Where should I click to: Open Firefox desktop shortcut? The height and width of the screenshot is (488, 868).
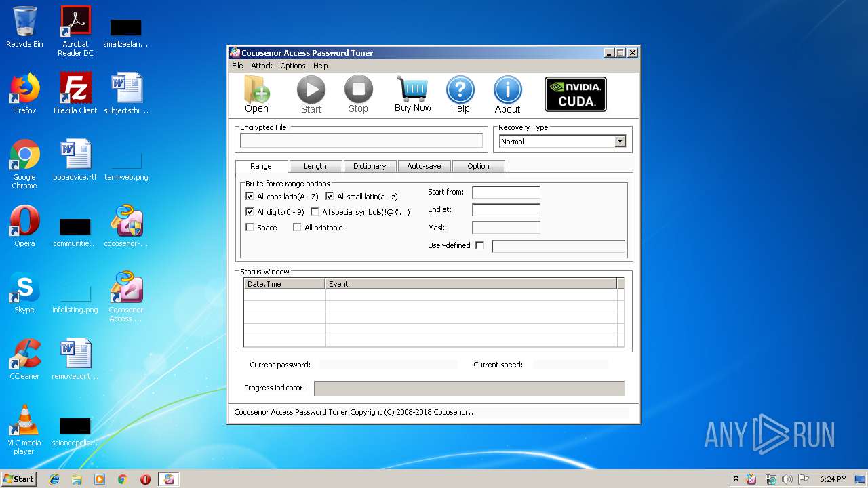24,94
